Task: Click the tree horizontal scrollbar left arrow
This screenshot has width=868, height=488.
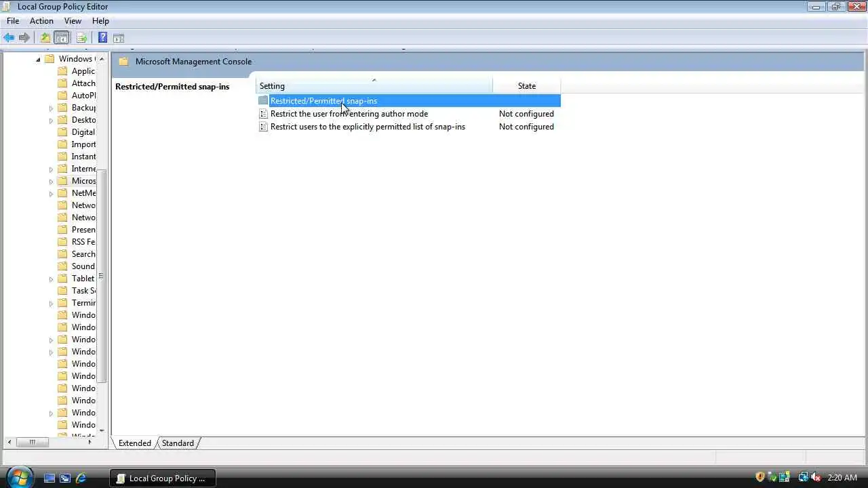Action: (9, 443)
